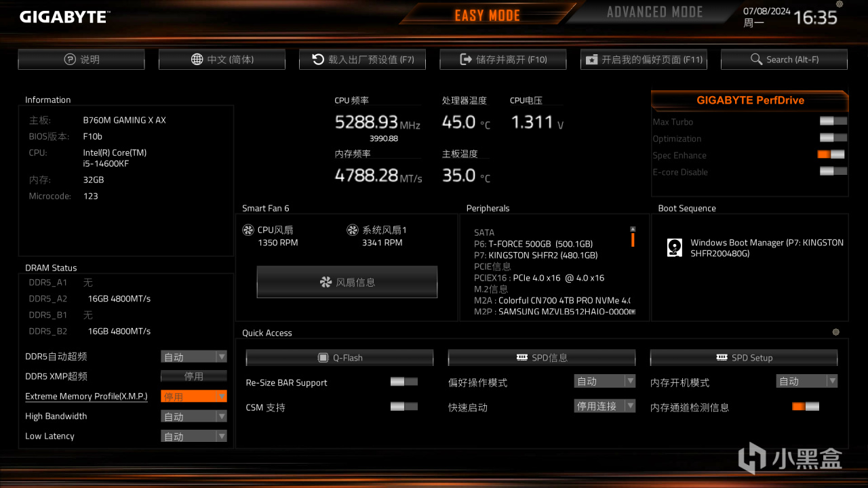Open the 内存开机模式 dropdown

click(807, 382)
